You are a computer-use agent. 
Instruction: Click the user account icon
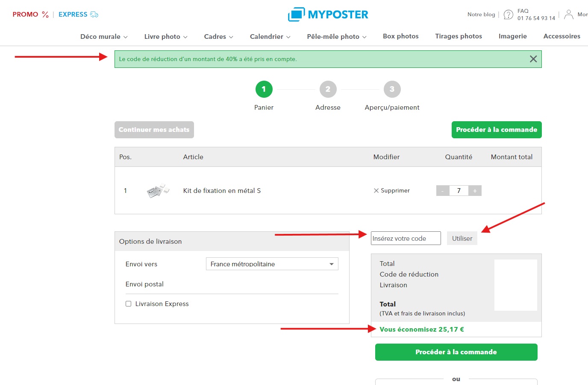click(568, 15)
